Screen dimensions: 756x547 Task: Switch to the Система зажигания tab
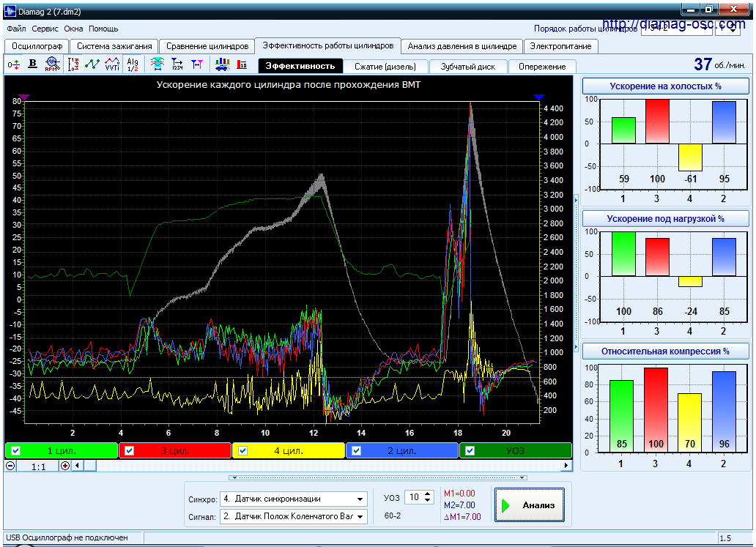click(114, 46)
